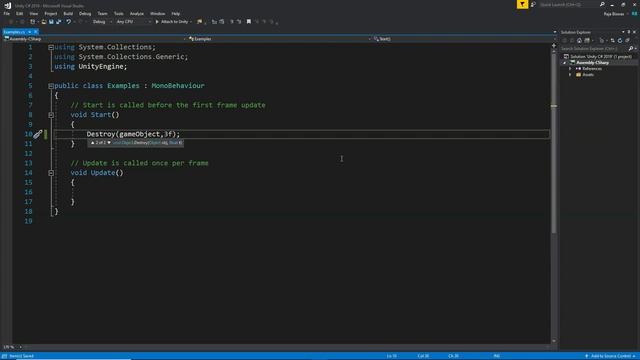The image size is (640, 360).
Task: Open the Team menu
Action: pos(102,13)
